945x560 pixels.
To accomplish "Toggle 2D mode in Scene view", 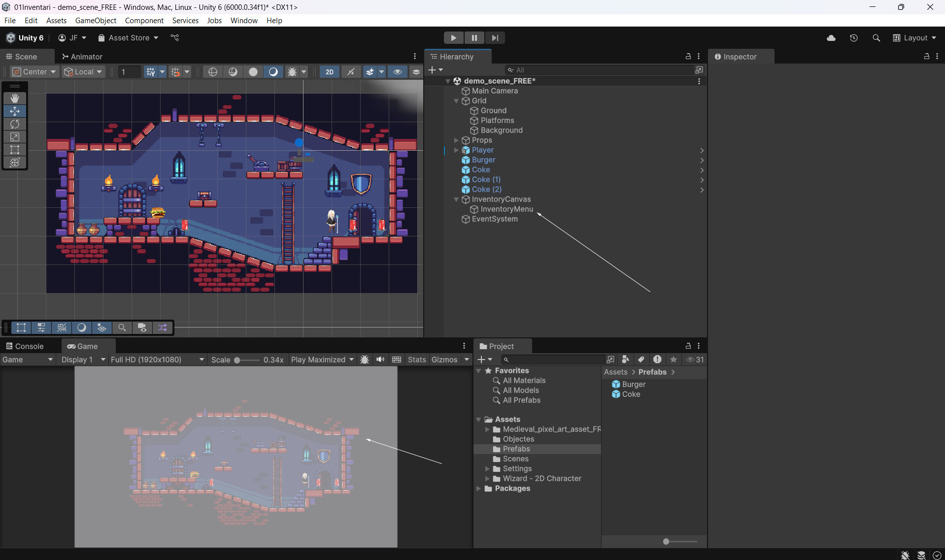I will [x=329, y=72].
